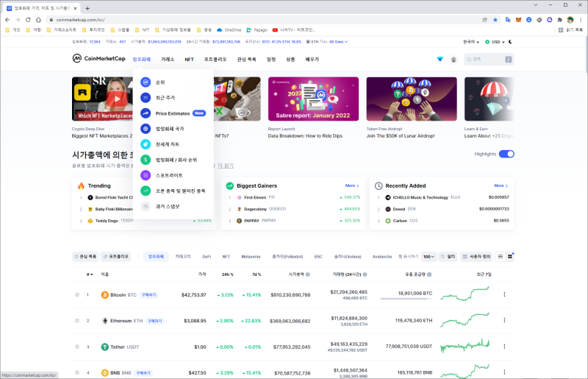Toggle the Highlights switch
Screen dimensions: 588x379
pyautogui.click(x=506, y=154)
